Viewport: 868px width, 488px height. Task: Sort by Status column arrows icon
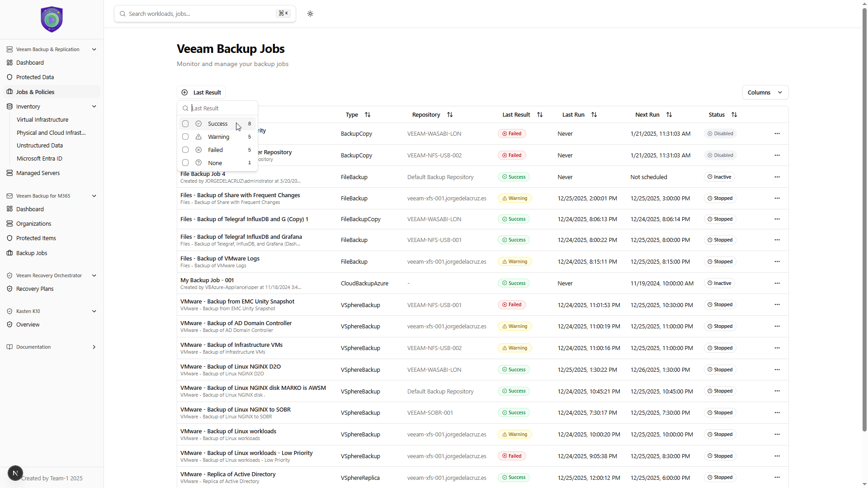pos(734,115)
